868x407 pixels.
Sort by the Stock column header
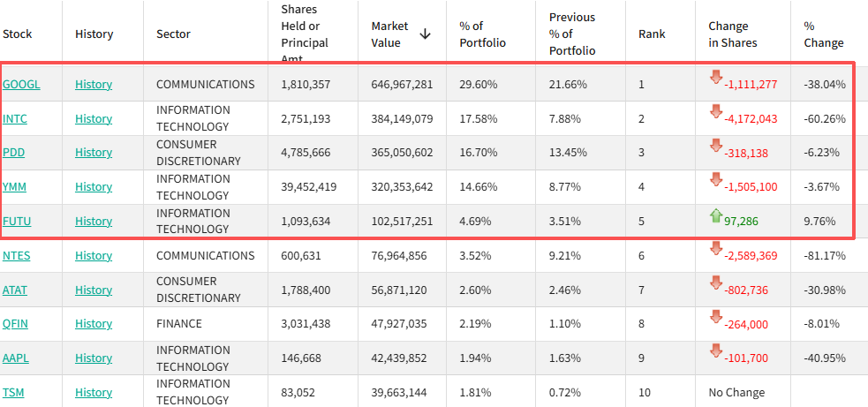coord(17,34)
